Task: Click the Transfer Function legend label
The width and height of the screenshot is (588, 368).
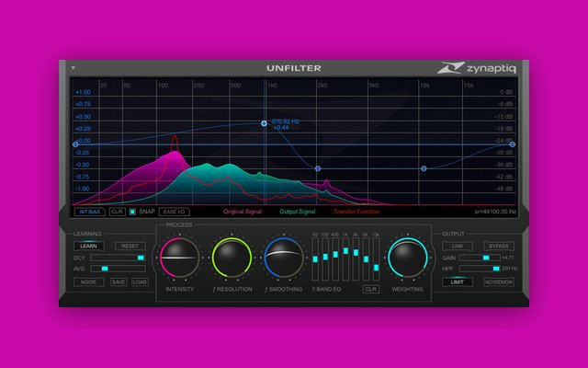Action: tap(356, 212)
